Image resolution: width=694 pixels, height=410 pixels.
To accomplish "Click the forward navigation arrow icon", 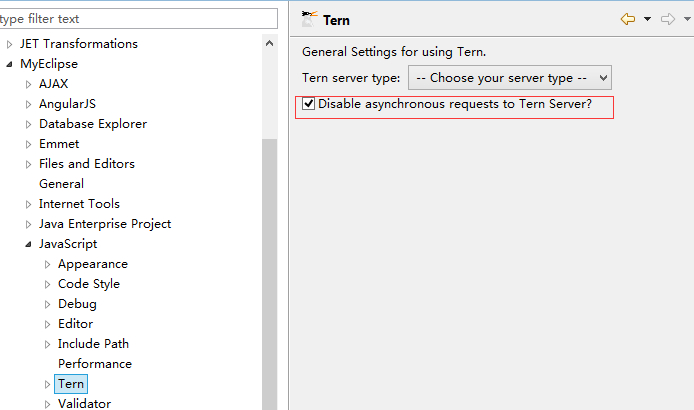I will click(667, 19).
